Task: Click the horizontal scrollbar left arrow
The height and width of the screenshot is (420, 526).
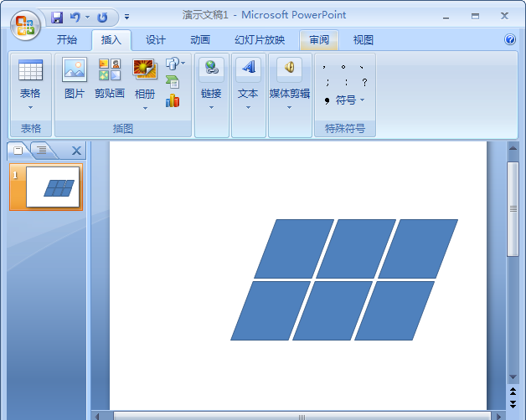Action: (97, 417)
